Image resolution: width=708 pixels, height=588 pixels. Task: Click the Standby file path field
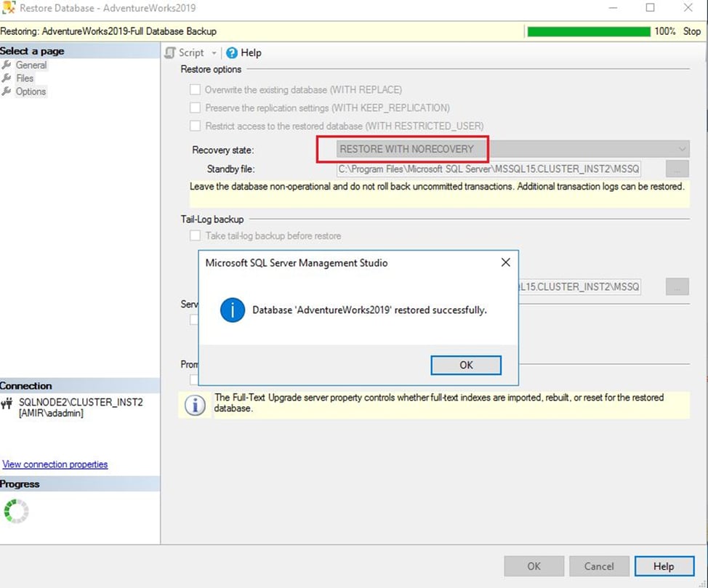pos(487,167)
